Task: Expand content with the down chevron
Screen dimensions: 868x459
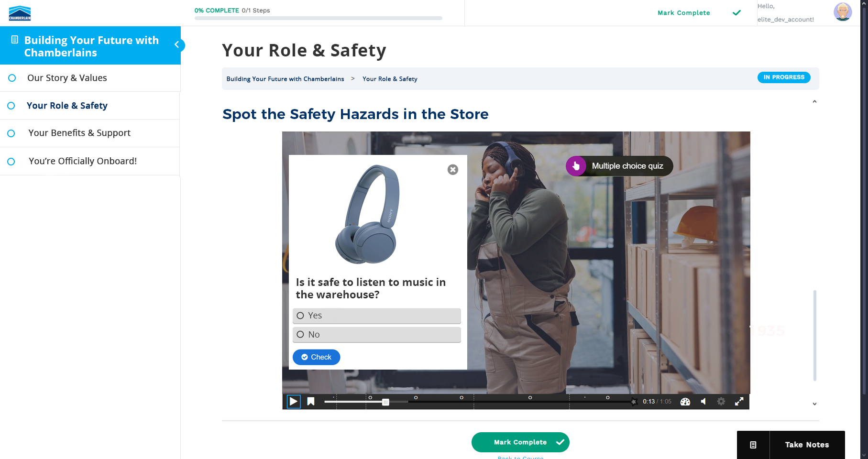Action: [814, 404]
